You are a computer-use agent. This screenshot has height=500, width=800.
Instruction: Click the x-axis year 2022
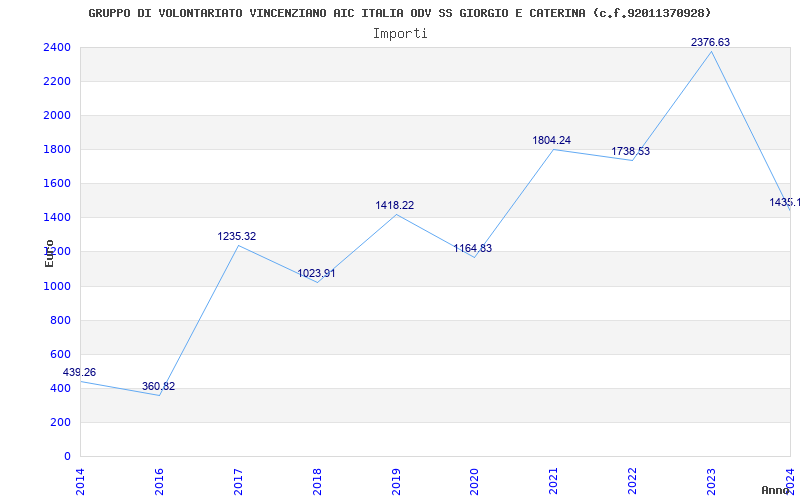(632, 481)
